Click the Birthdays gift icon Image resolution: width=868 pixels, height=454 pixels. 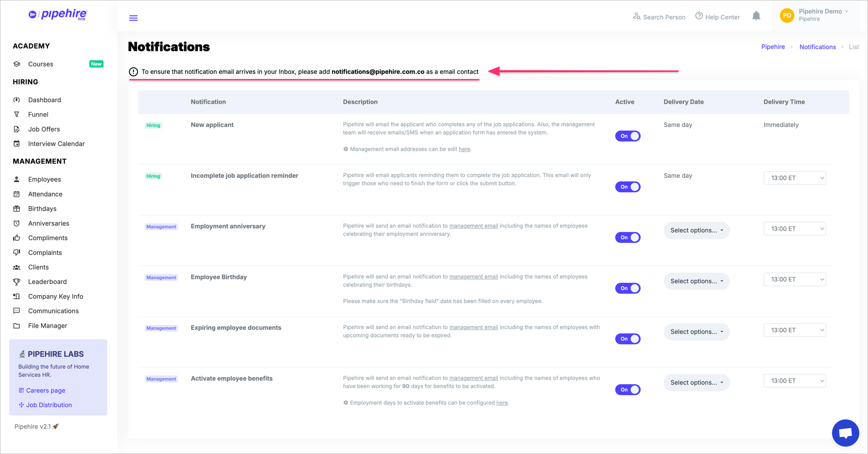pos(17,209)
